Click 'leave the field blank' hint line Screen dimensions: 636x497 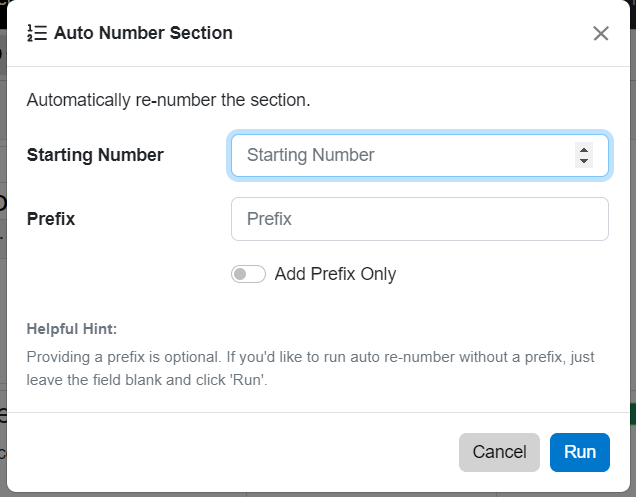tap(98, 381)
